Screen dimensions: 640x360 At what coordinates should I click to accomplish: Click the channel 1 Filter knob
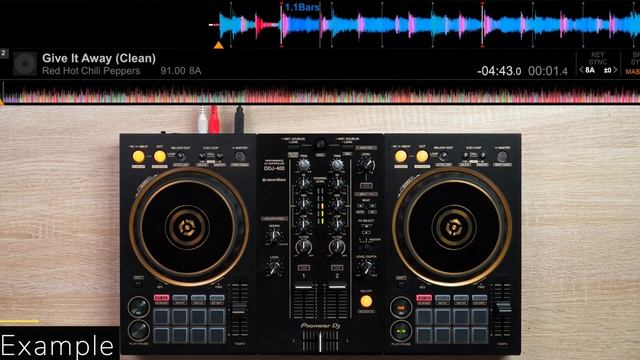(303, 246)
